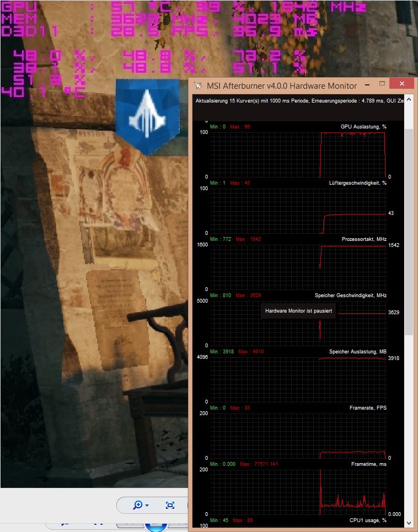Click the 'Min : 3918' memory usage value
Viewport: 418px width, 532px height.
[222, 352]
